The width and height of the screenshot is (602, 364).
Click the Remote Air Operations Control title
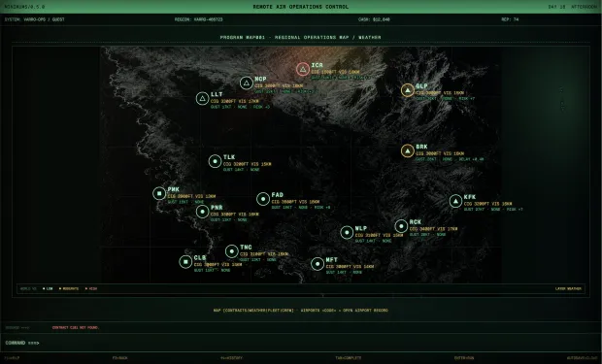pos(301,7)
